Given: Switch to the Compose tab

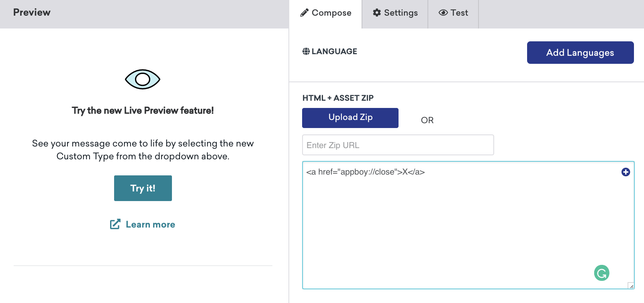Looking at the screenshot, I should [x=326, y=13].
